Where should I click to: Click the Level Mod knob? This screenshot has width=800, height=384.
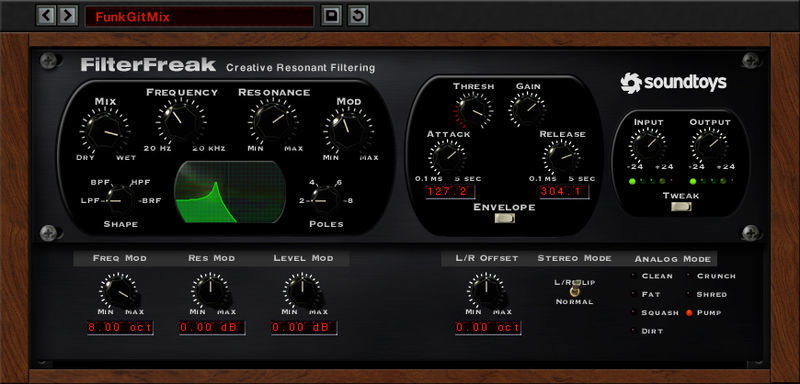[302, 291]
